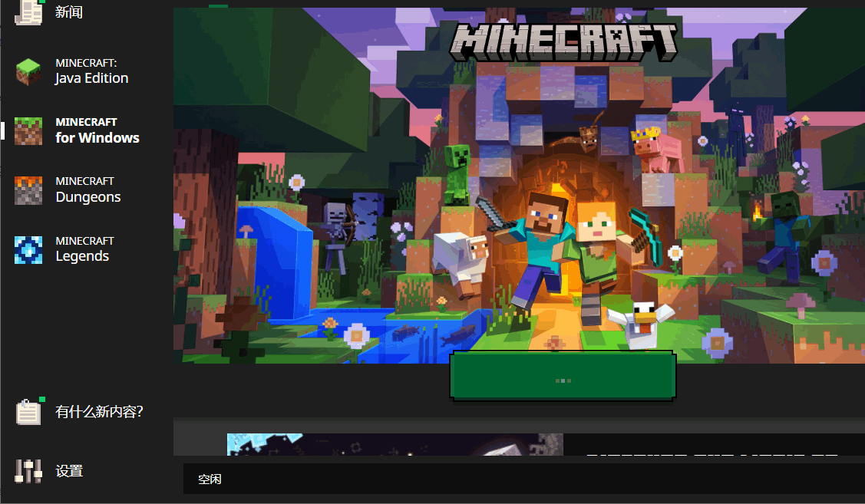This screenshot has width=865, height=504.
Task: Choose the Minecraft Legends icon
Action: [28, 250]
